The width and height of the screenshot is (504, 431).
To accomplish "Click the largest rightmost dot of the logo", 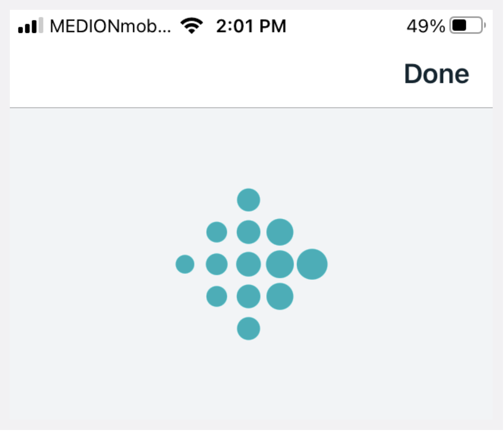I will 312,264.
